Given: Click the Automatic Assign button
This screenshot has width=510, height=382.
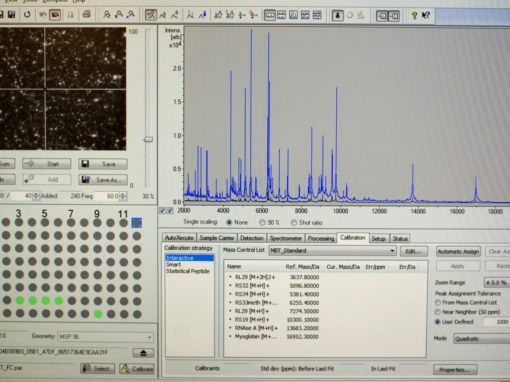Looking at the screenshot, I should [458, 252].
